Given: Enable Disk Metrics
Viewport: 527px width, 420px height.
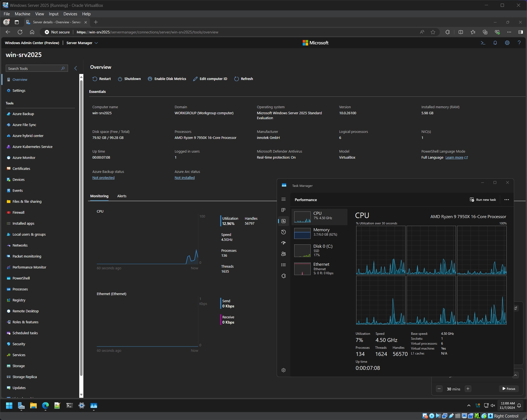Looking at the screenshot, I should 167,79.
